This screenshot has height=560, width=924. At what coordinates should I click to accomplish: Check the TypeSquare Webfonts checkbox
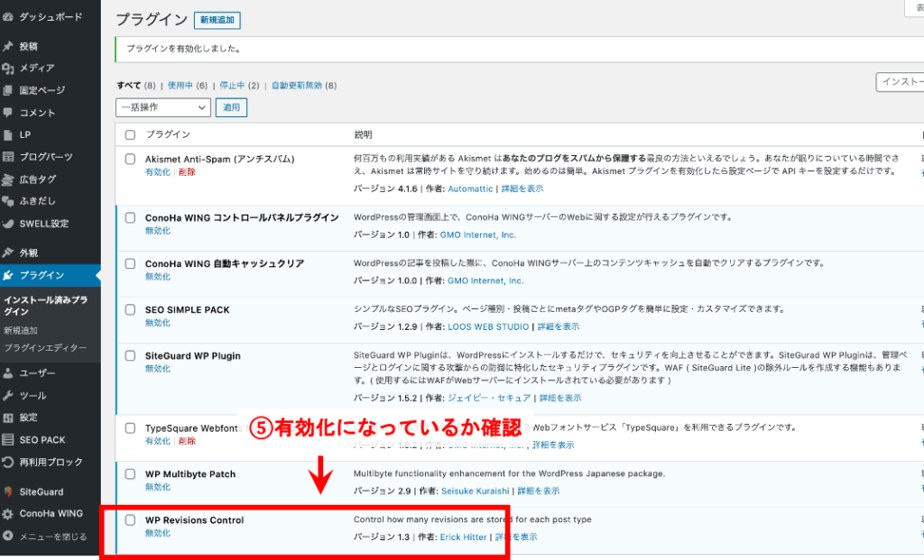pos(130,428)
